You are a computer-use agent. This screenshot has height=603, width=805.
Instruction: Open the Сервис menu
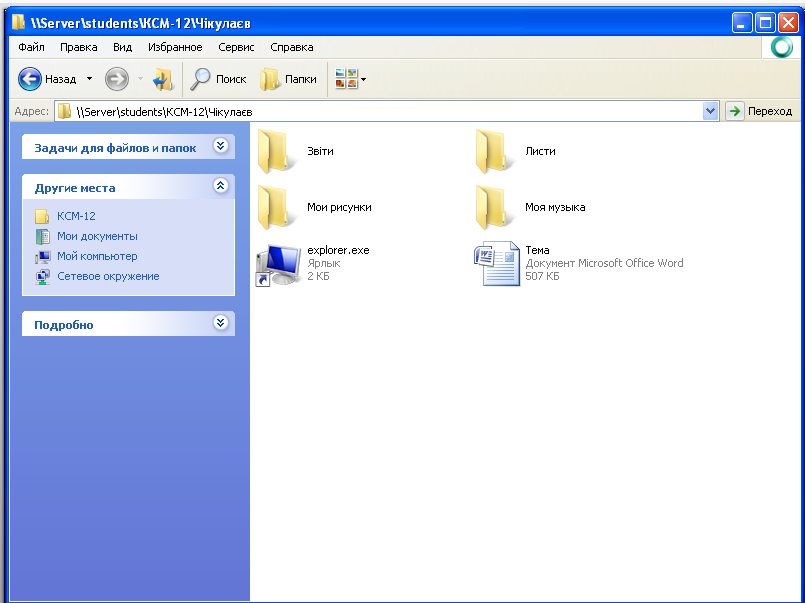[x=236, y=47]
